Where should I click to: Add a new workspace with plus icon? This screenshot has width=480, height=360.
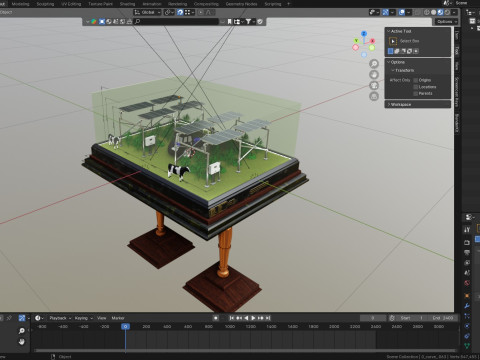pos(289,4)
